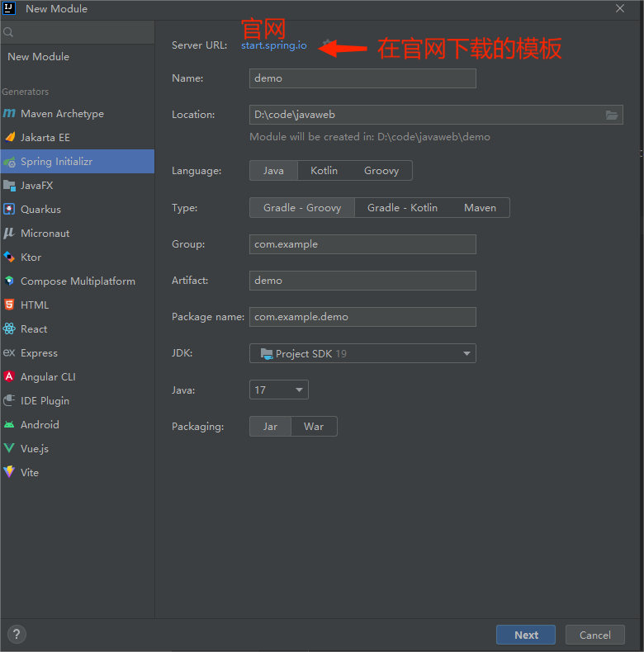The width and height of the screenshot is (644, 652).
Task: Select Java as the language
Action: pos(273,171)
